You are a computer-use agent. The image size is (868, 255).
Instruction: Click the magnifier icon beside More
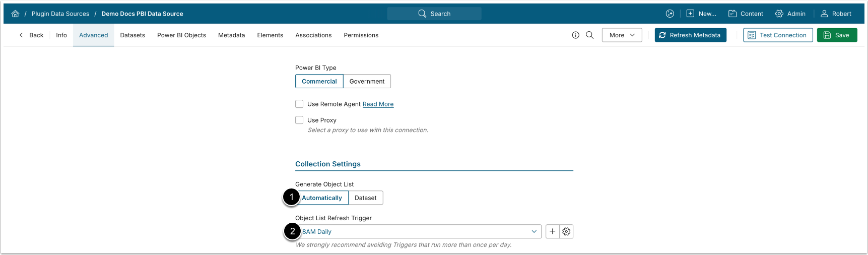590,35
